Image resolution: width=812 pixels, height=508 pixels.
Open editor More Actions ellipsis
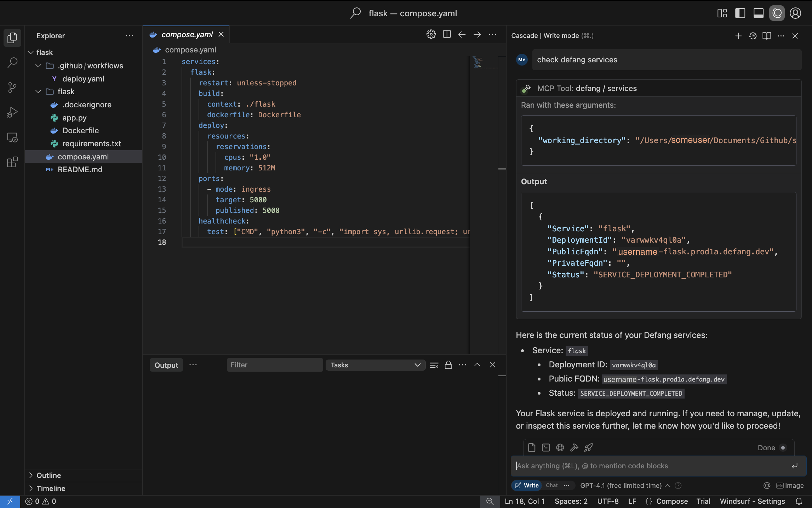pyautogui.click(x=492, y=34)
